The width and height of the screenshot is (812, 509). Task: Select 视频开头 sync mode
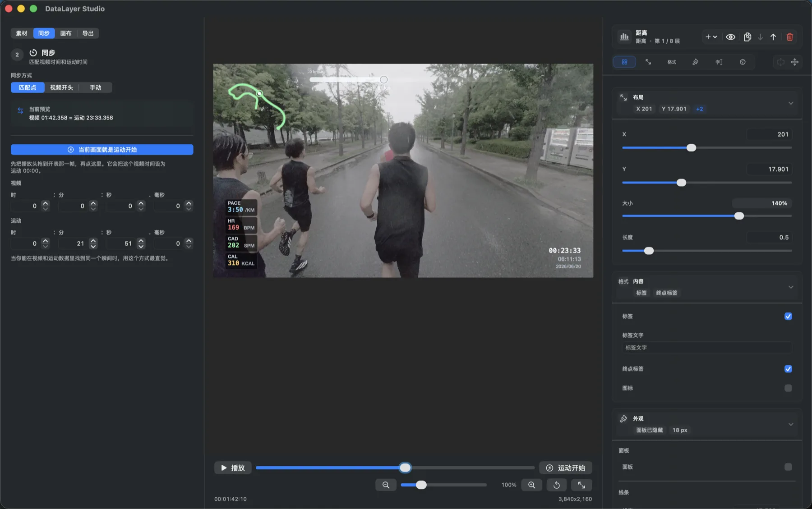coord(61,87)
